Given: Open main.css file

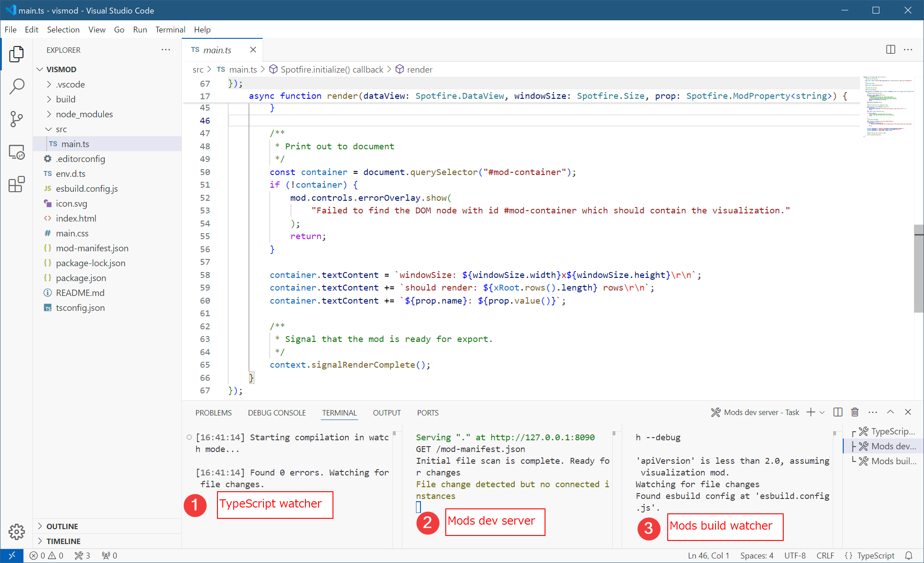Looking at the screenshot, I should (x=107, y=233).
